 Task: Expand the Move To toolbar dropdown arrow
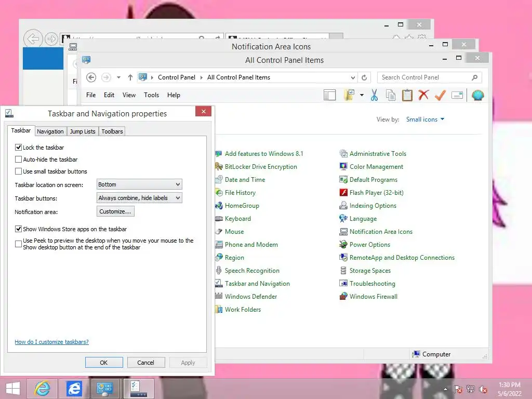tap(362, 96)
